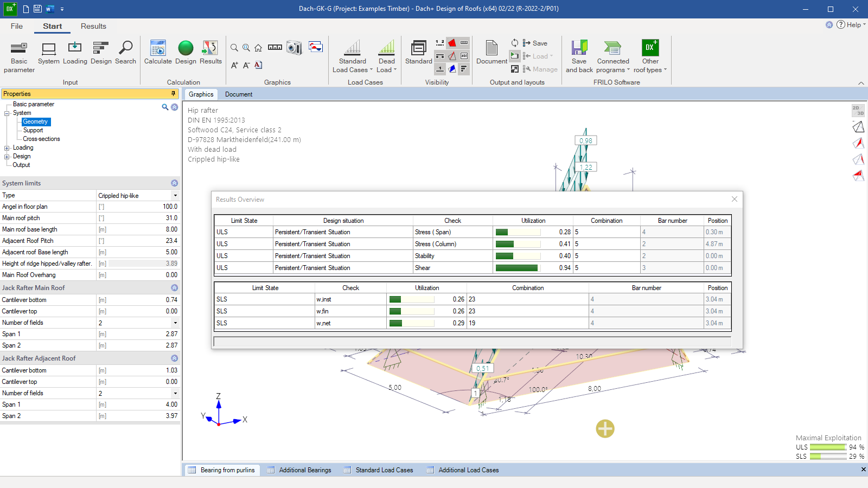Image resolution: width=868 pixels, height=488 pixels.
Task: Click the Shear utilization bar
Action: click(518, 268)
